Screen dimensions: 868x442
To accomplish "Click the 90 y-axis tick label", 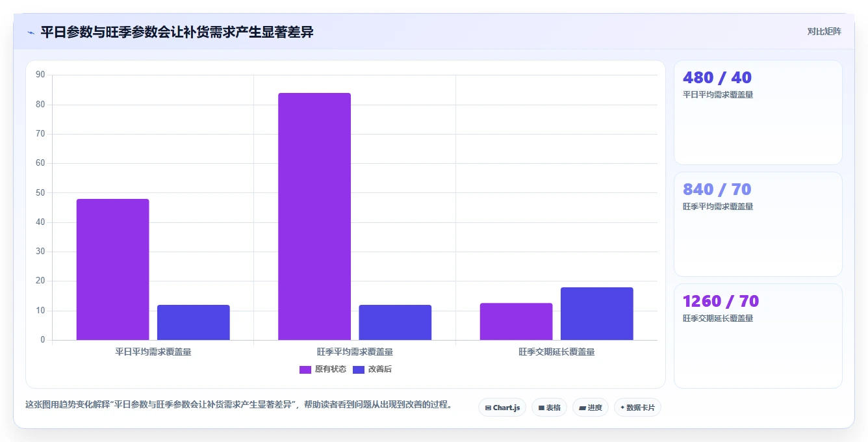I will click(x=40, y=75).
